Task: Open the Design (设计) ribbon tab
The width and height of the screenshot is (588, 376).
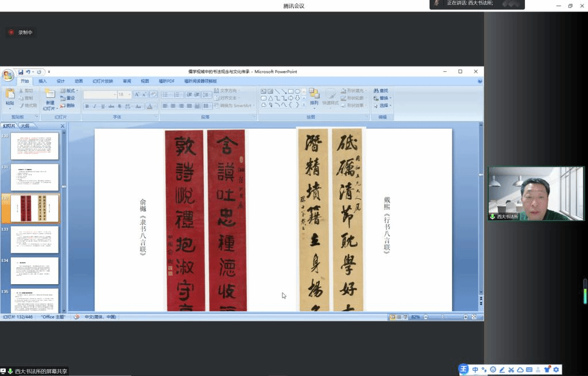Action: click(61, 81)
